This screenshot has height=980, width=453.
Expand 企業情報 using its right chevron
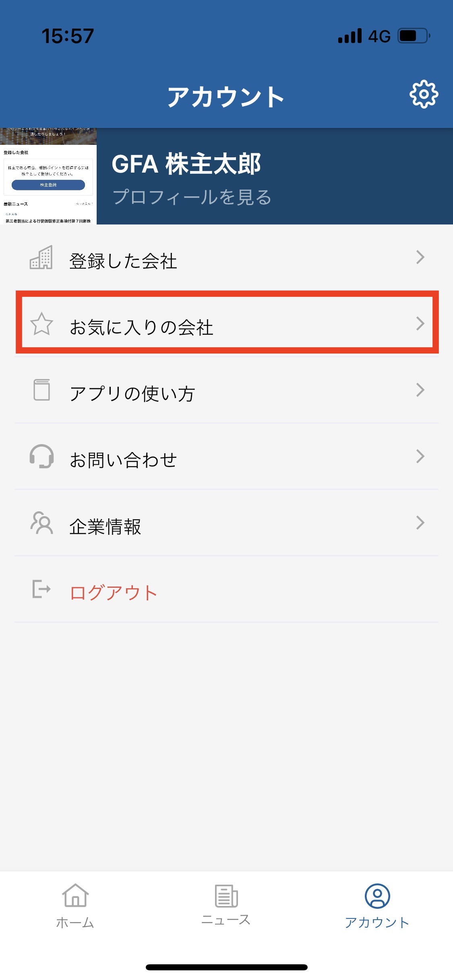click(x=420, y=523)
